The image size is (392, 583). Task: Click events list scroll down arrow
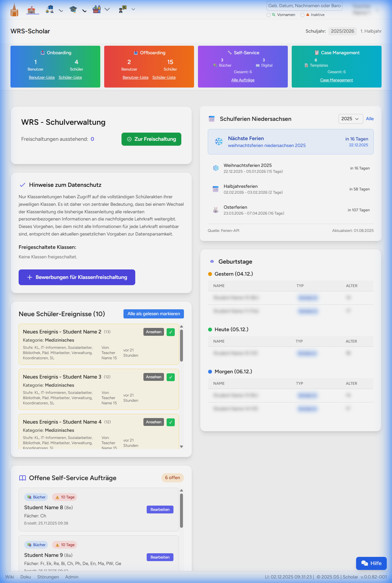pyautogui.click(x=182, y=446)
